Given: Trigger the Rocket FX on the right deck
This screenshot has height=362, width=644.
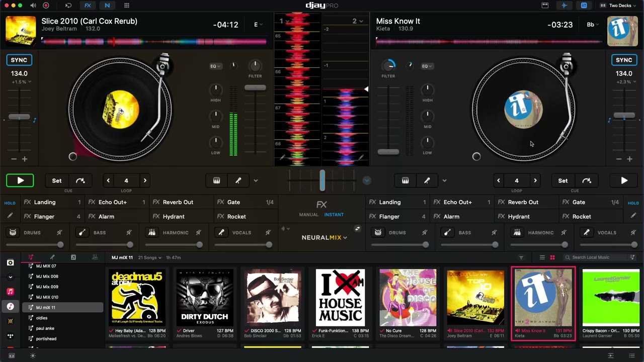Looking at the screenshot, I should [591, 217].
